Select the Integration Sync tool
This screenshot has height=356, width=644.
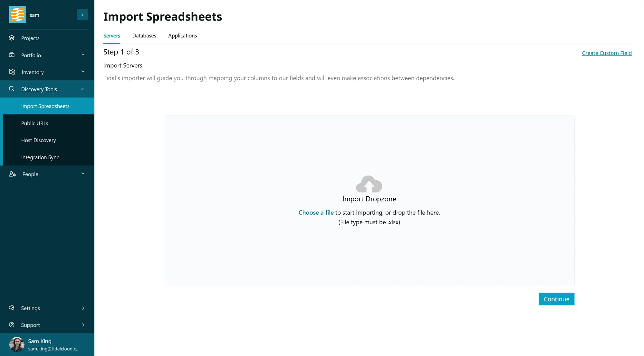click(40, 157)
